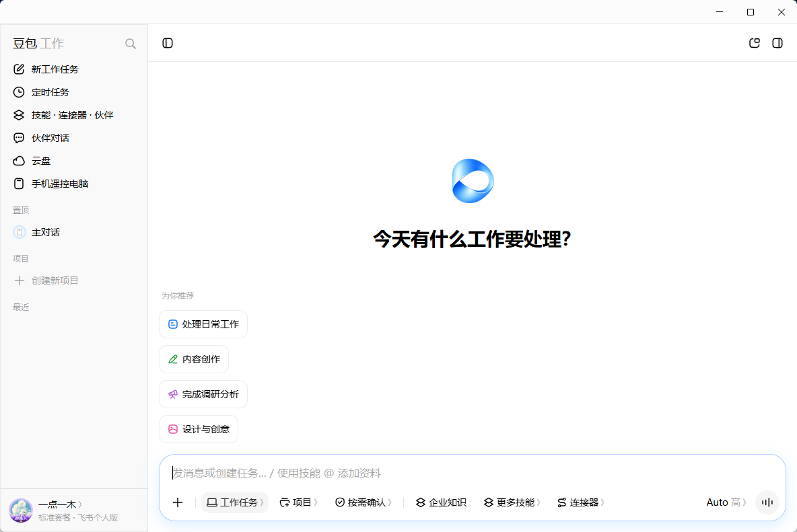The image size is (797, 532).
Task: Click the blue Doubao logo graphic
Action: click(473, 181)
